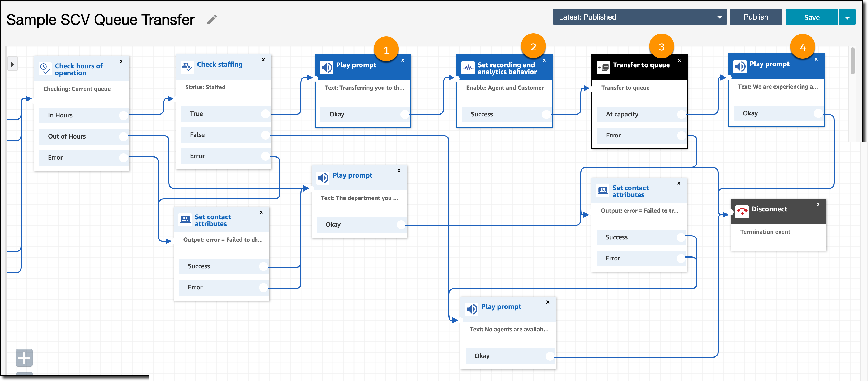Click speaker icon of Transferring you prompt block
The height and width of the screenshot is (381, 868).
pos(327,67)
